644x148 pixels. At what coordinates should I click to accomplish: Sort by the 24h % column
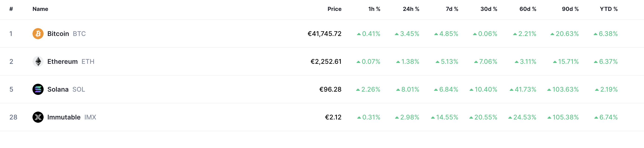click(x=411, y=9)
